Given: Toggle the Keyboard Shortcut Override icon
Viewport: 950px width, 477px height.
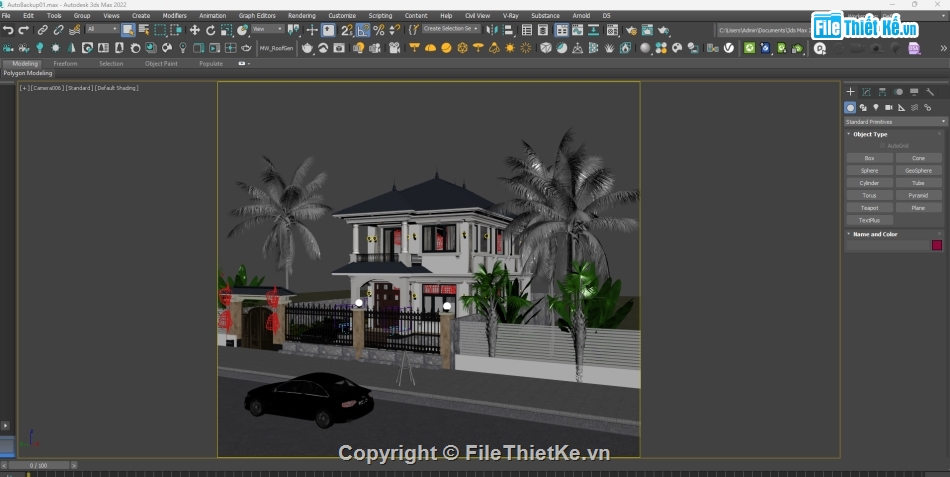Looking at the screenshot, I should [328, 30].
